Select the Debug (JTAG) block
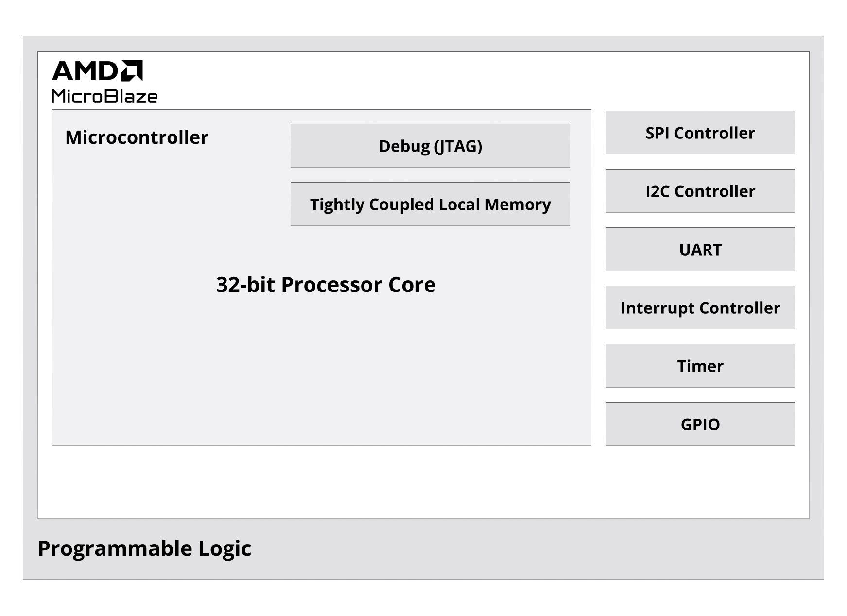The width and height of the screenshot is (847, 616). click(430, 146)
